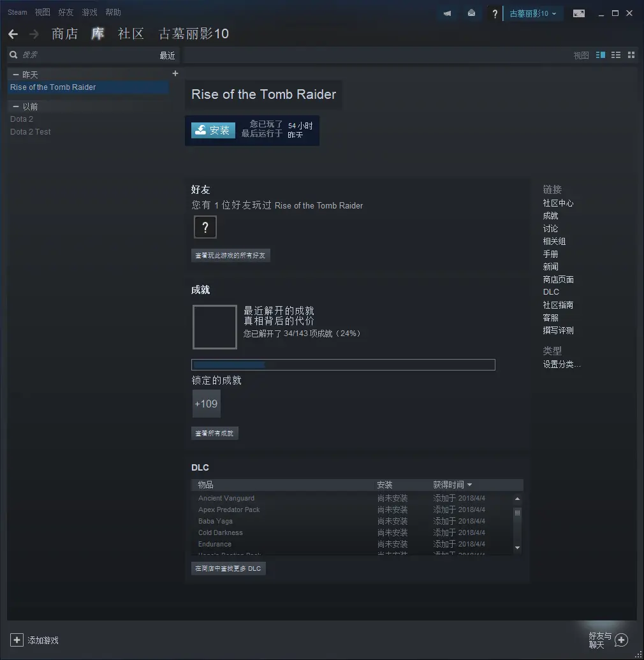
Task: Open the announcements megaphone icon
Action: (x=448, y=13)
